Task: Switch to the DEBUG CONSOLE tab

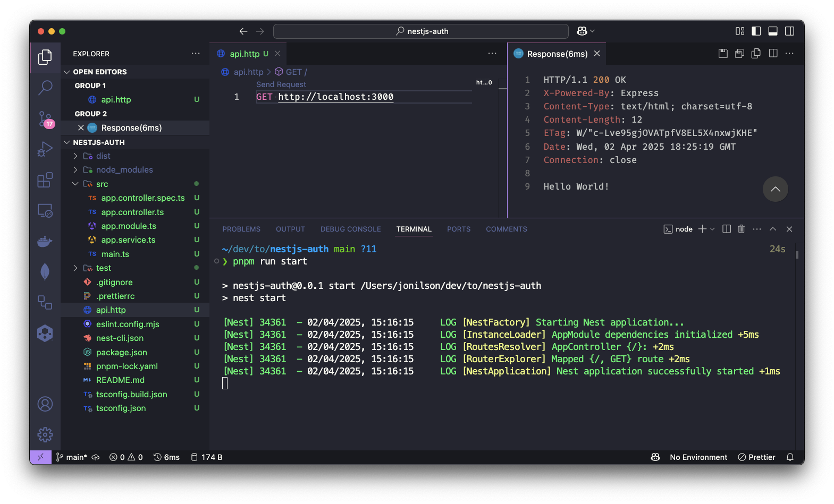Action: pos(350,229)
